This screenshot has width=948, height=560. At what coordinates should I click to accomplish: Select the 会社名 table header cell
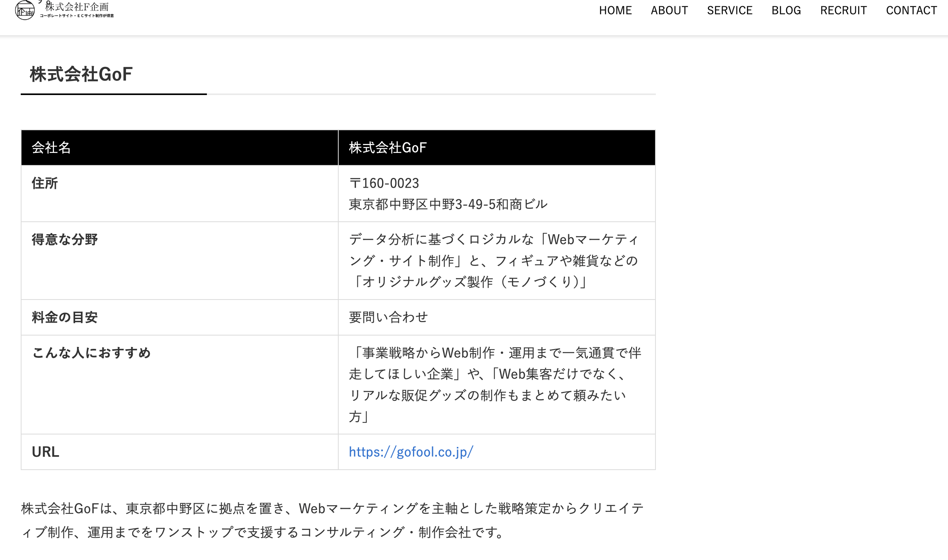(x=50, y=148)
